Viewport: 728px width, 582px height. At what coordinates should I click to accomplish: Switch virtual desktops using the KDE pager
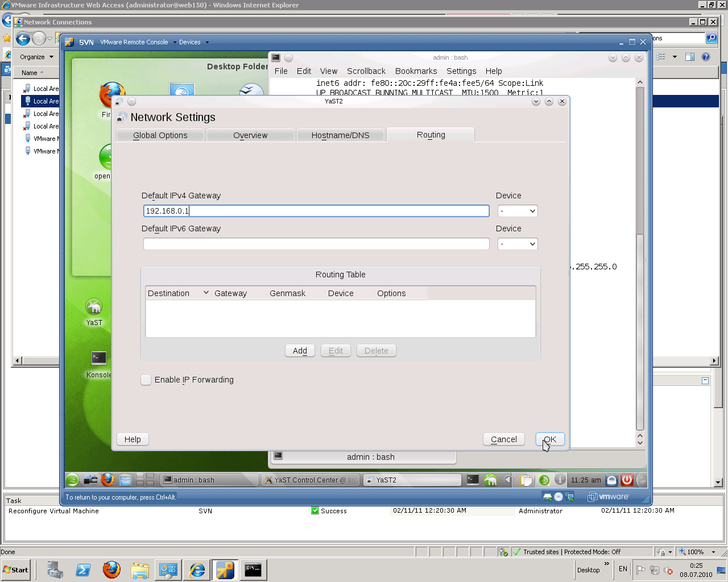[145, 480]
